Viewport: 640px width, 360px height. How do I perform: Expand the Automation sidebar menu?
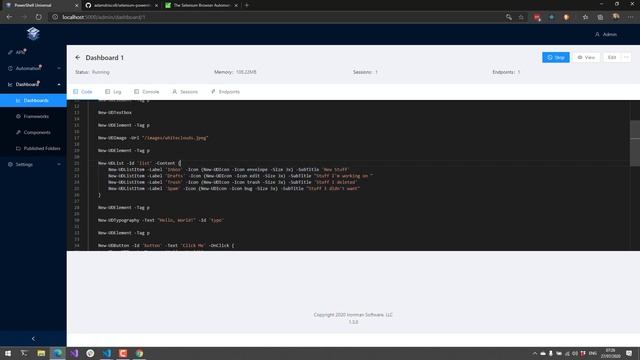tap(33, 68)
